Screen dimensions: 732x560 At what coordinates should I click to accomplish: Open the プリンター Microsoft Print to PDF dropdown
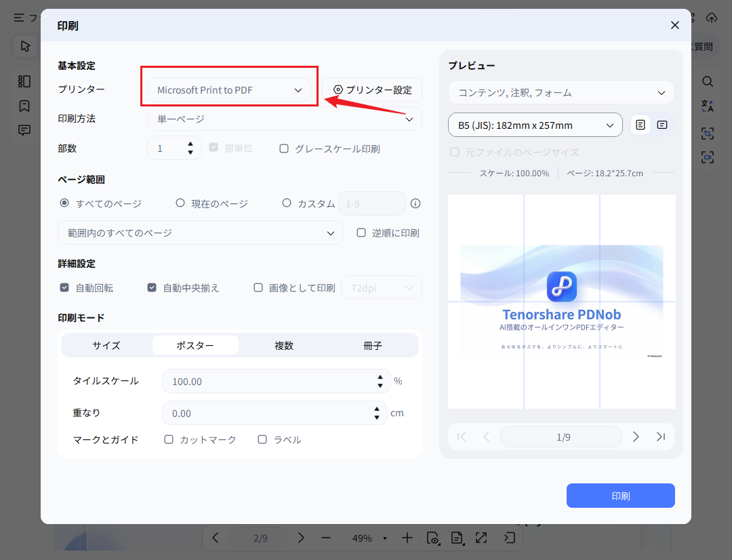229,89
